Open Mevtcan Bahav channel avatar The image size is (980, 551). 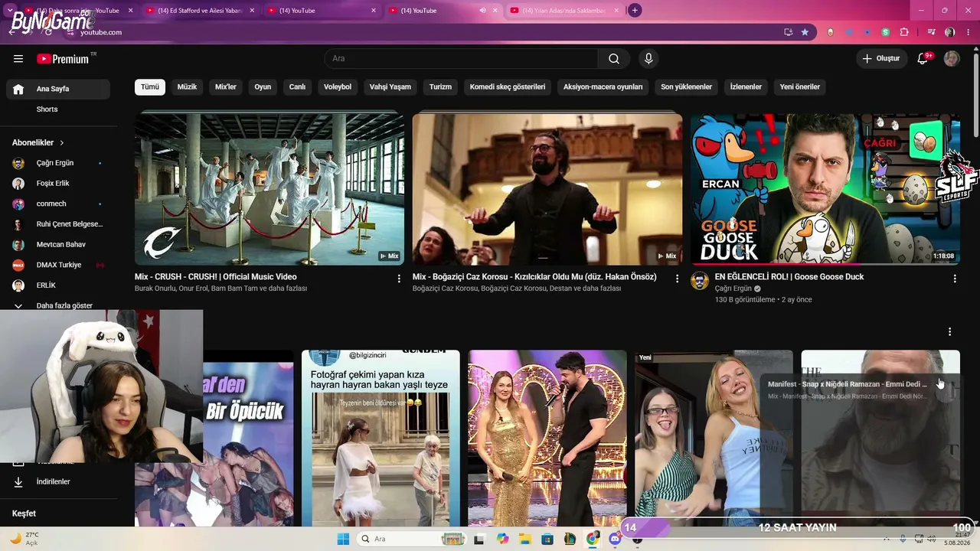pos(18,245)
